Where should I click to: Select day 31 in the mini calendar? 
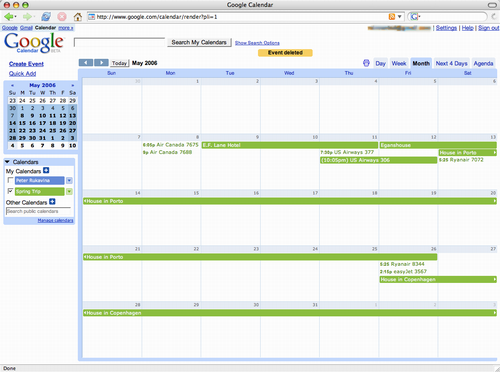43,138
